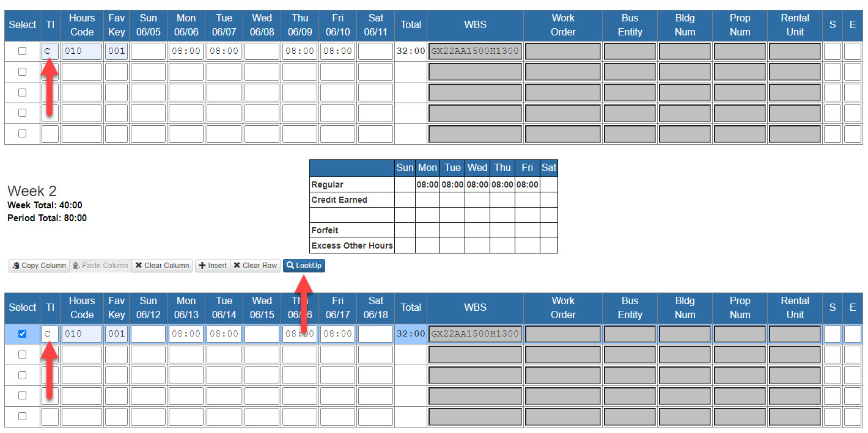Click Fav Key 001 field in top table
This screenshot has height=433, width=868.
pos(116,51)
